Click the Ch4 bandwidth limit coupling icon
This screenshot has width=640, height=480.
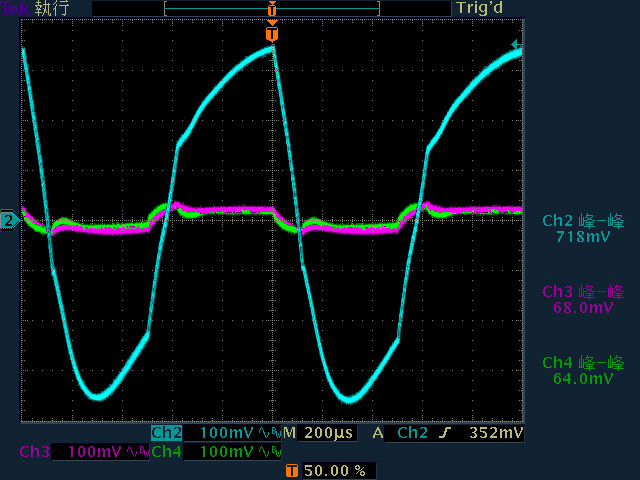(x=269, y=452)
